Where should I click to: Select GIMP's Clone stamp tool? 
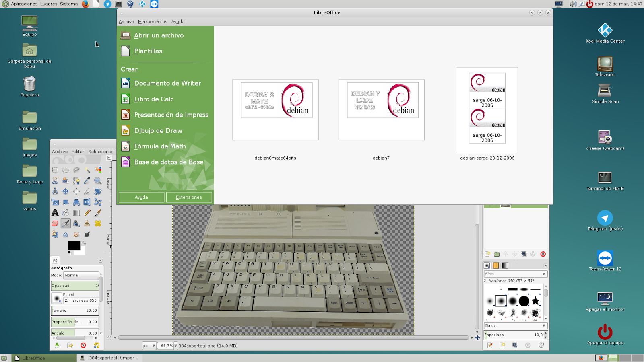click(87, 224)
